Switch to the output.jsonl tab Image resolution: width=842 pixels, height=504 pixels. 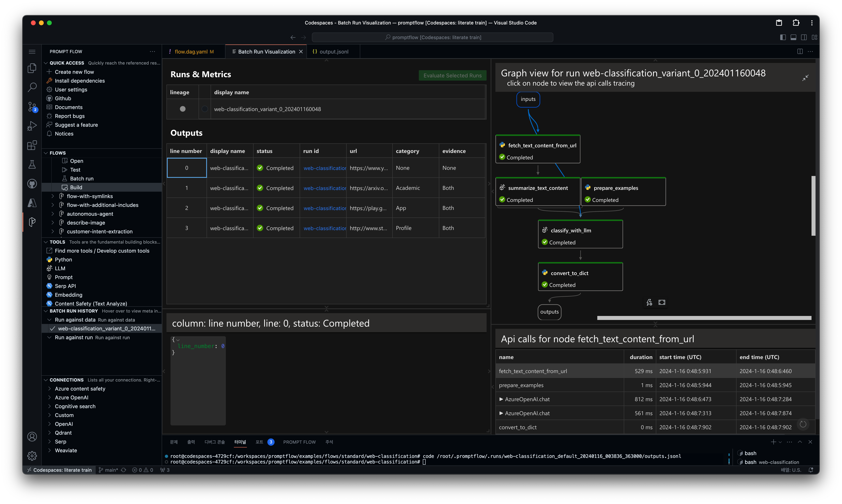(x=333, y=52)
